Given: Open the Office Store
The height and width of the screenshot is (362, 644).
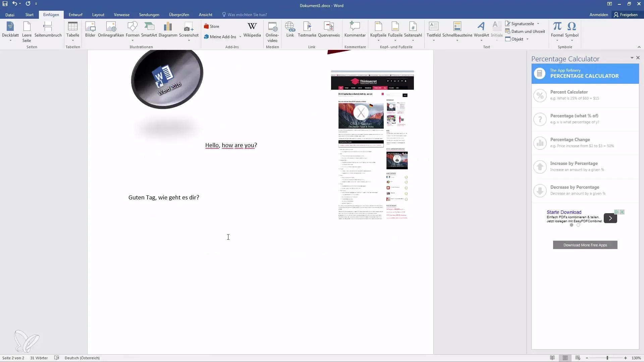Looking at the screenshot, I should [x=212, y=26].
